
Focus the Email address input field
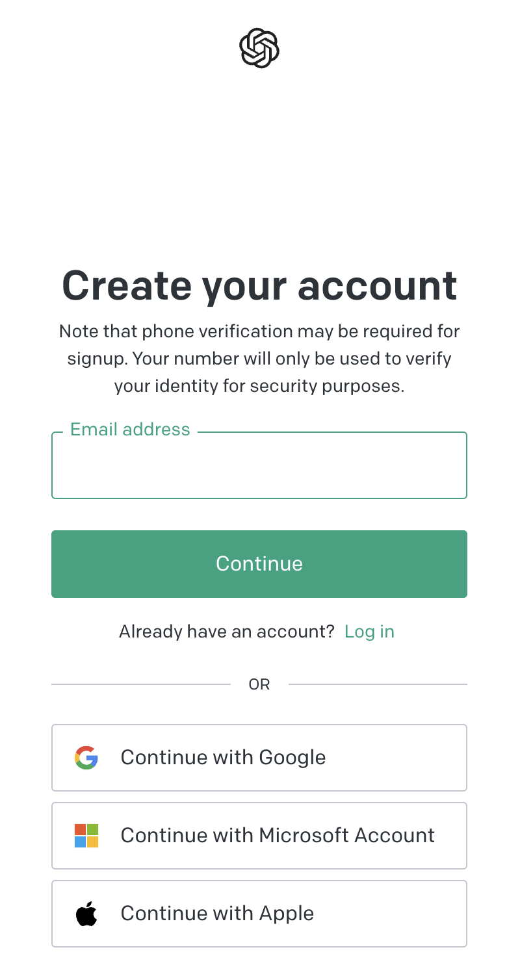click(259, 468)
